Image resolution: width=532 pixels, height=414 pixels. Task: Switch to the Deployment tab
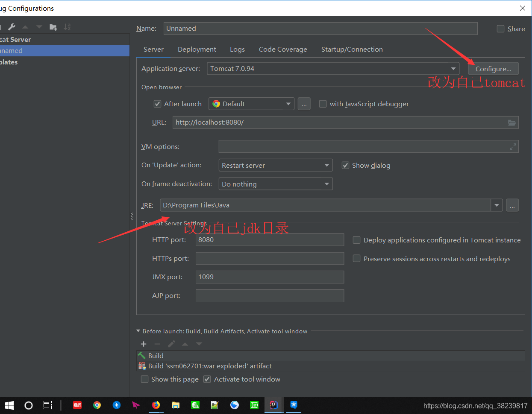coord(197,50)
